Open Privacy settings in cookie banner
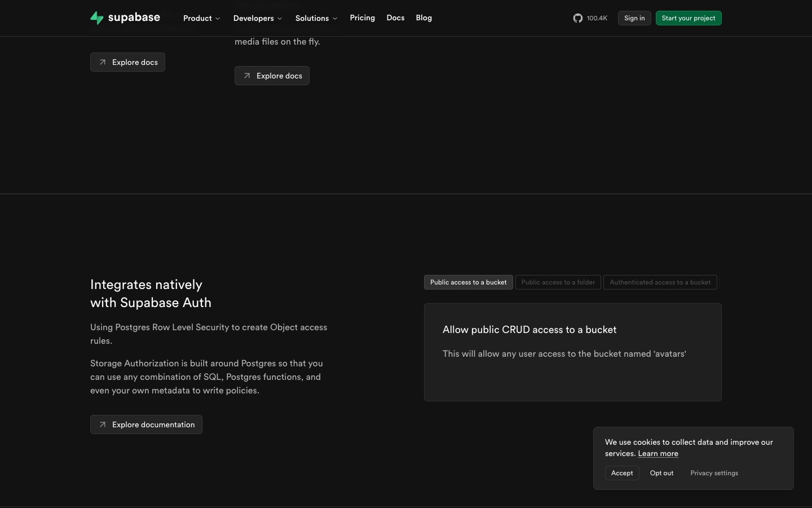The width and height of the screenshot is (812, 508). pos(714,473)
